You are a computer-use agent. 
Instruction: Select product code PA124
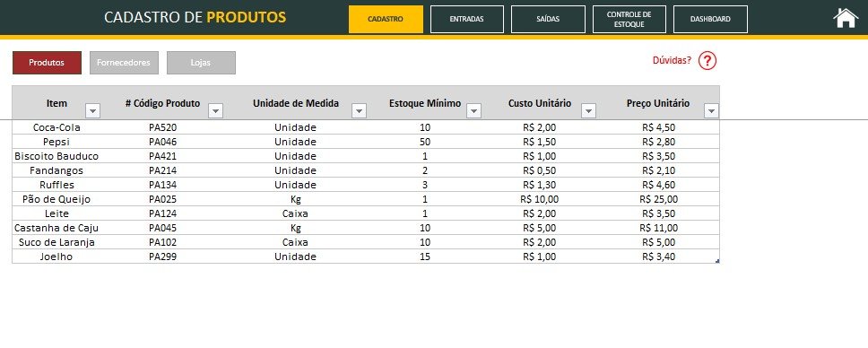(163, 213)
